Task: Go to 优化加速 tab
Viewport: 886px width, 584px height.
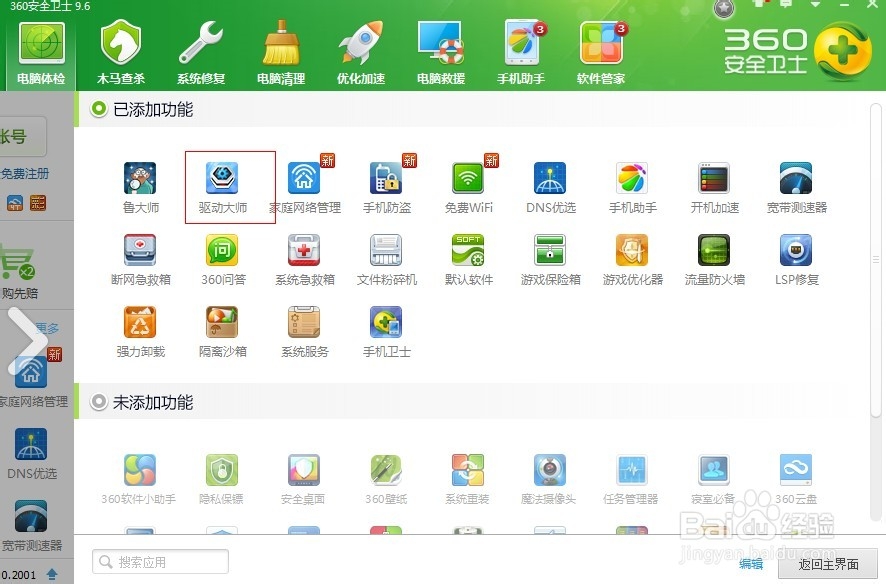Action: 361,54
